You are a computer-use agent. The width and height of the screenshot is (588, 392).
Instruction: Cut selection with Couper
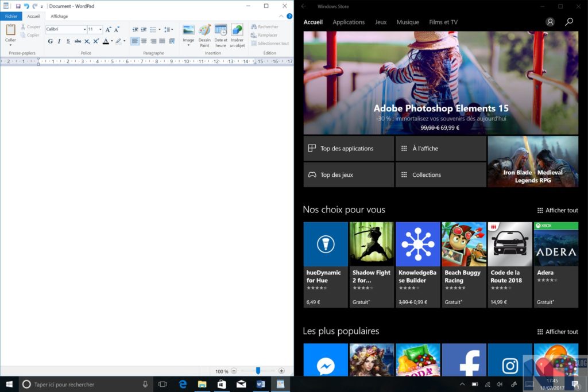[x=30, y=26]
